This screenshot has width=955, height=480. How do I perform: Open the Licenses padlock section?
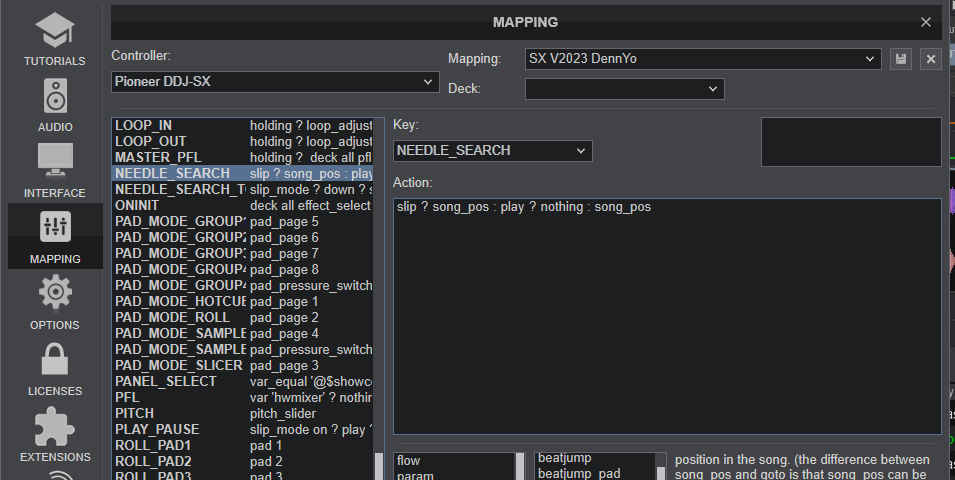(x=55, y=369)
